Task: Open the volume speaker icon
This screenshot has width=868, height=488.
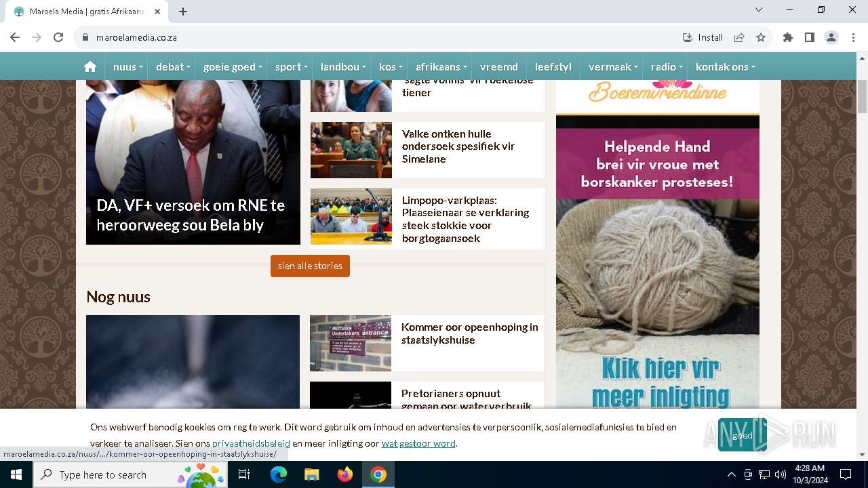Action: coord(781,474)
